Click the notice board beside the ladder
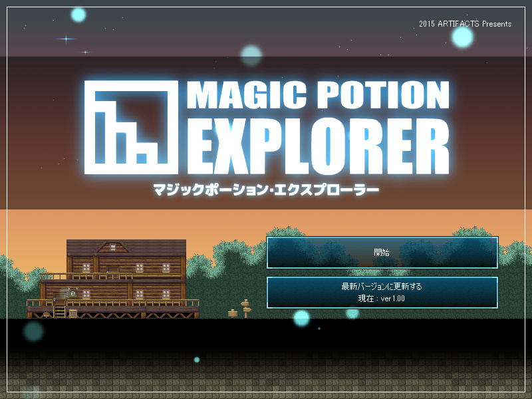Screen dimensions: 532x399 point(73,313)
